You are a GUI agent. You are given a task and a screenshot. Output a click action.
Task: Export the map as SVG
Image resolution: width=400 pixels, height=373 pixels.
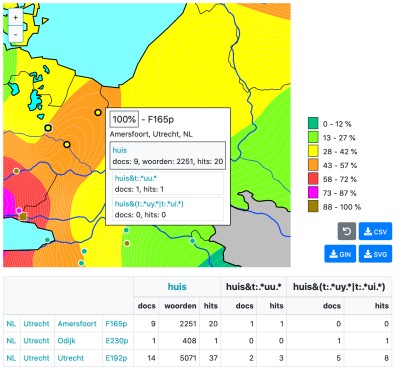375,254
